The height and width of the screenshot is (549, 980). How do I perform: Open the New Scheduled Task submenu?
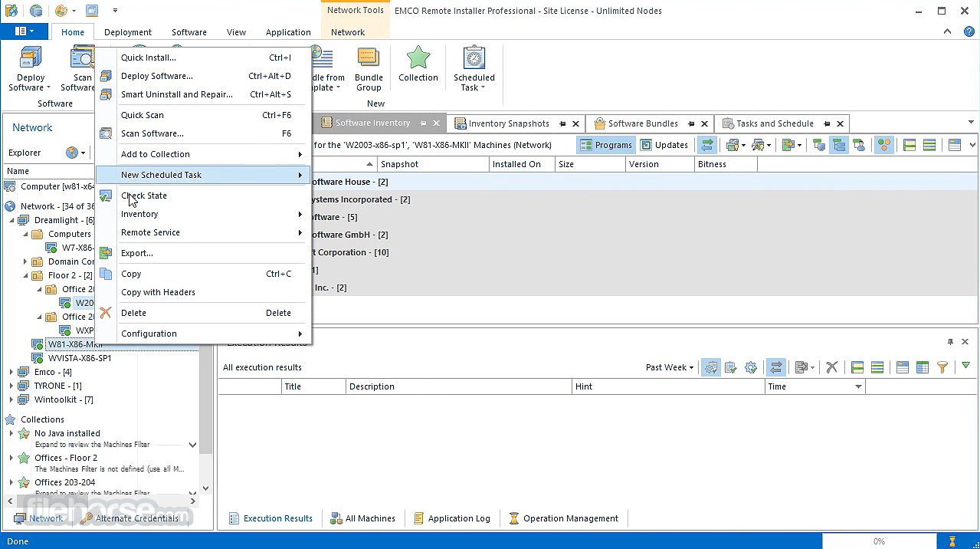click(203, 175)
